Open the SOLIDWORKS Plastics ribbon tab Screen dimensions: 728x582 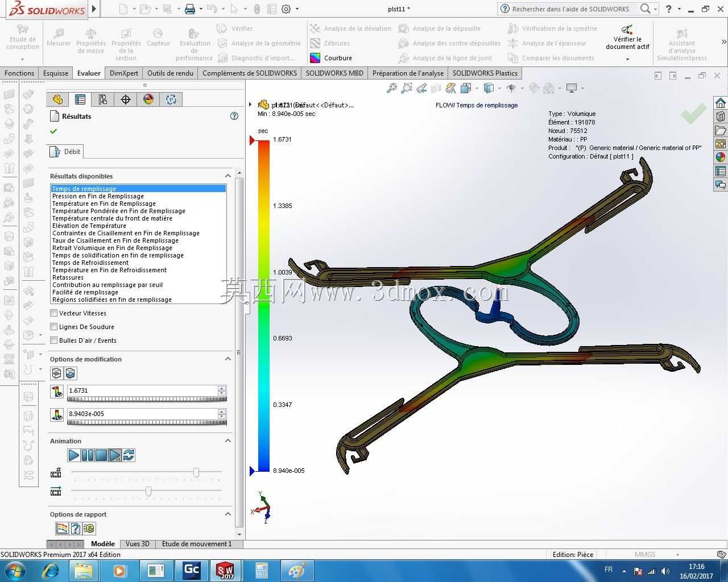point(485,73)
